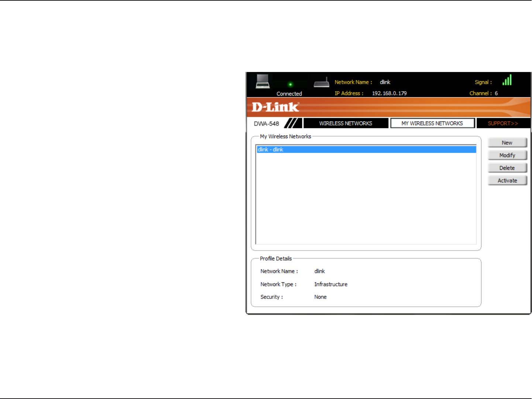The image size is (532, 399).
Task: Modify the selected network profile
Action: (507, 155)
